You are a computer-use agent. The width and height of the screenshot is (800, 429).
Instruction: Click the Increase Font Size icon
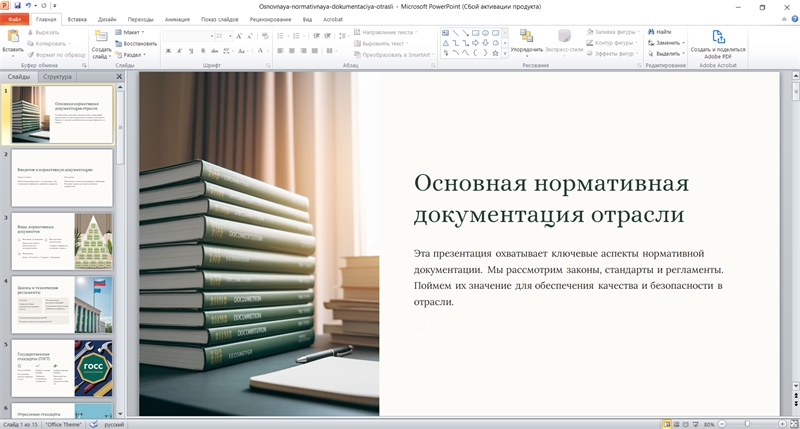[239, 36]
